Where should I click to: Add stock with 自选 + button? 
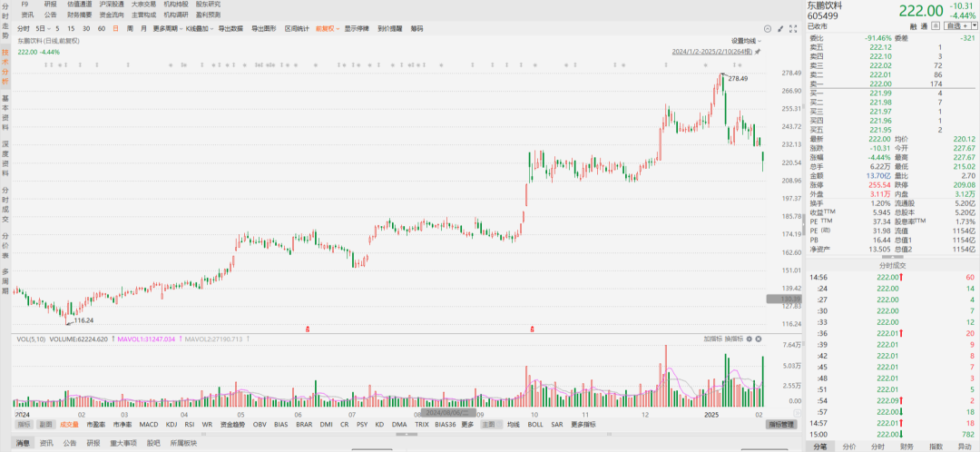point(955,25)
